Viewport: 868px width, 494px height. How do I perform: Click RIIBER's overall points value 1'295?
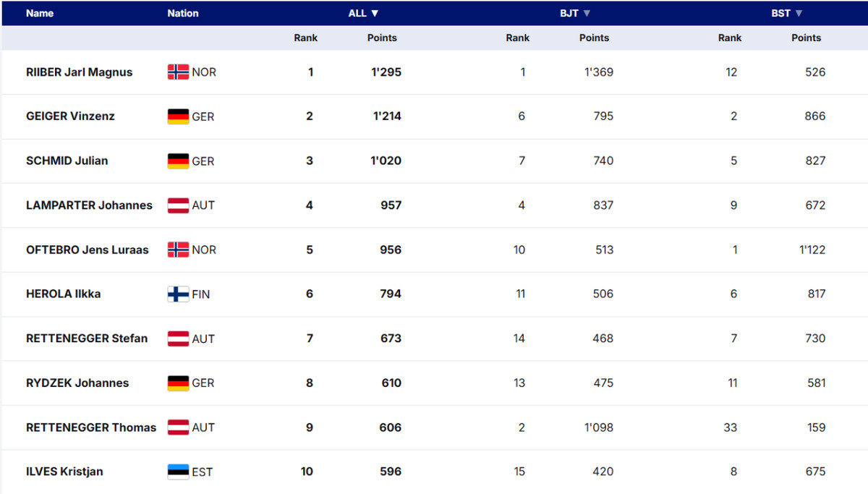pos(386,72)
